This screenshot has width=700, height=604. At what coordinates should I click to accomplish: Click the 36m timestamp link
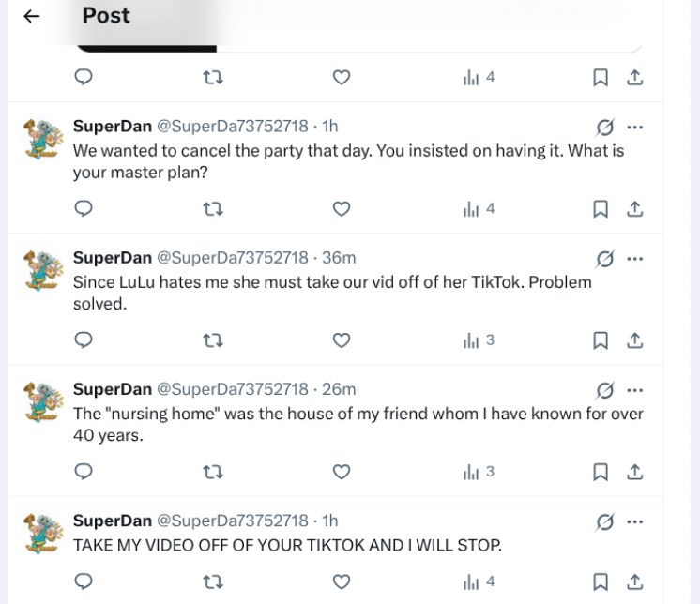click(338, 258)
